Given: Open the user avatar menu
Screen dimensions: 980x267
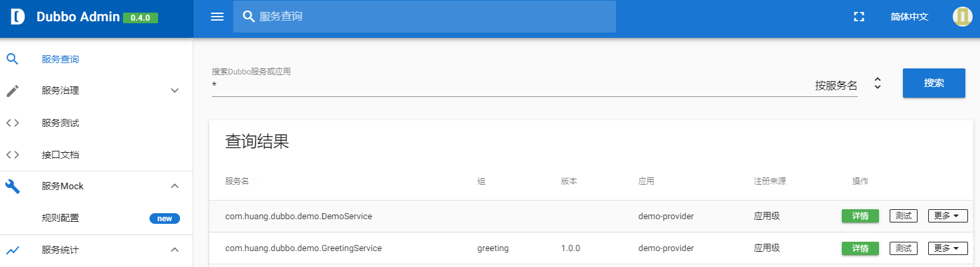Looking at the screenshot, I should [x=962, y=17].
